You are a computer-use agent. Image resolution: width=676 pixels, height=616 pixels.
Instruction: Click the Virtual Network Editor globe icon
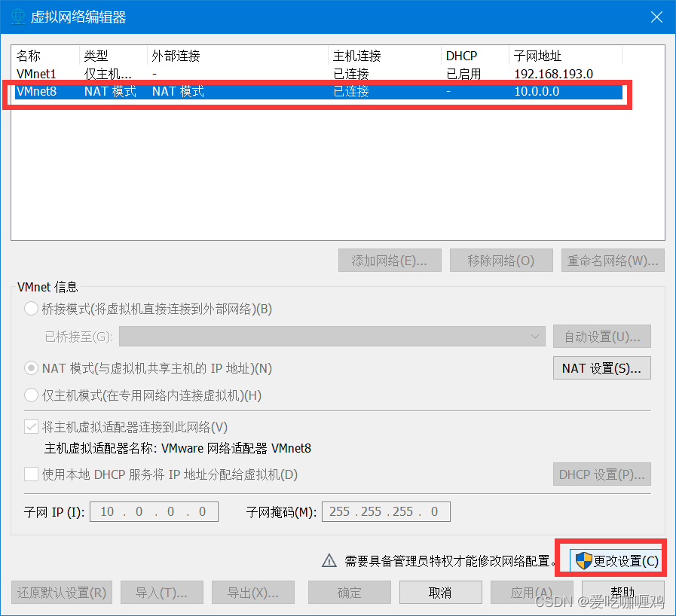pyautogui.click(x=17, y=17)
